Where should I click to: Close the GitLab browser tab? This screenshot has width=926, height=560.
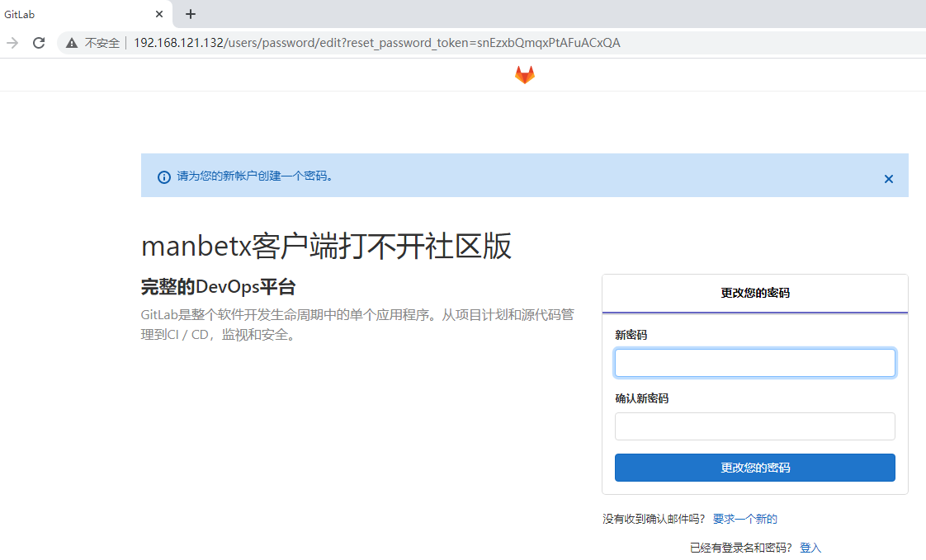pyautogui.click(x=158, y=14)
